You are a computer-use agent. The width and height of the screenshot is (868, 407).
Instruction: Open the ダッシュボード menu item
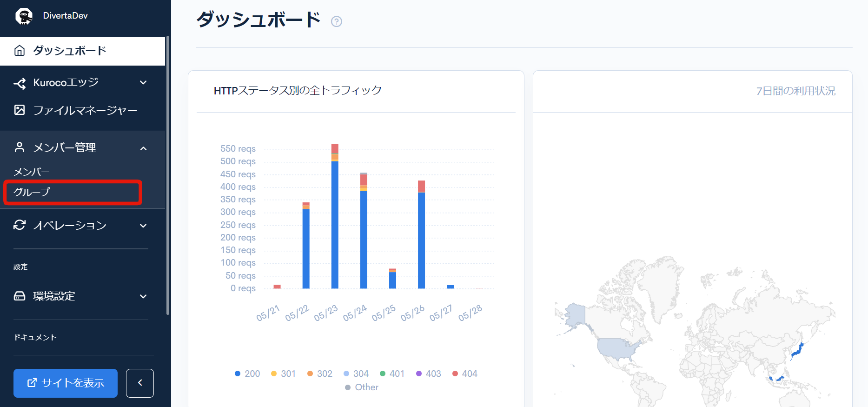tap(82, 51)
